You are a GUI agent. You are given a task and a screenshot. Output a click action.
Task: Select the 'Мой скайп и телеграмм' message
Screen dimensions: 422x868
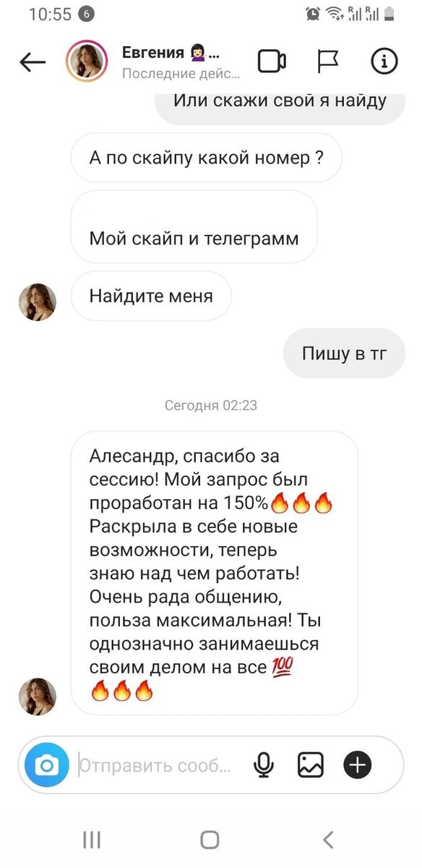[x=194, y=226]
